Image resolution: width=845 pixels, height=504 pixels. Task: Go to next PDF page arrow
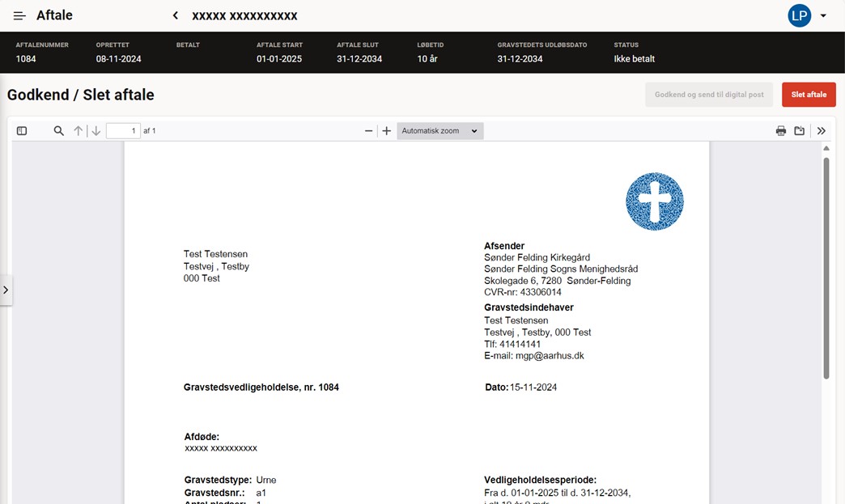click(96, 131)
